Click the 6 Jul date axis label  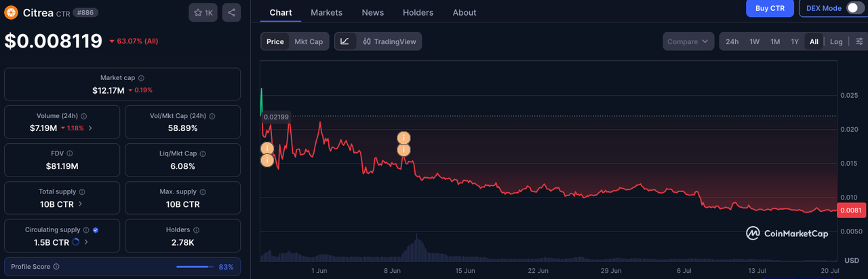[683, 270]
